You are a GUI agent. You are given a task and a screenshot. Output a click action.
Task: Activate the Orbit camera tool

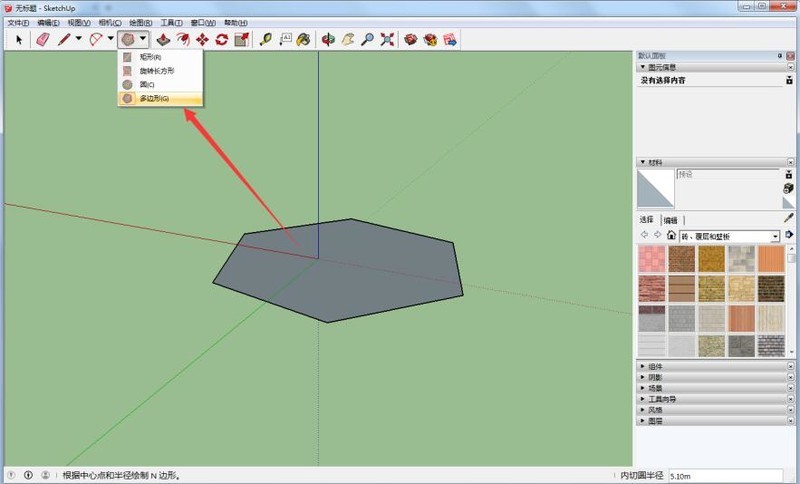[328, 40]
